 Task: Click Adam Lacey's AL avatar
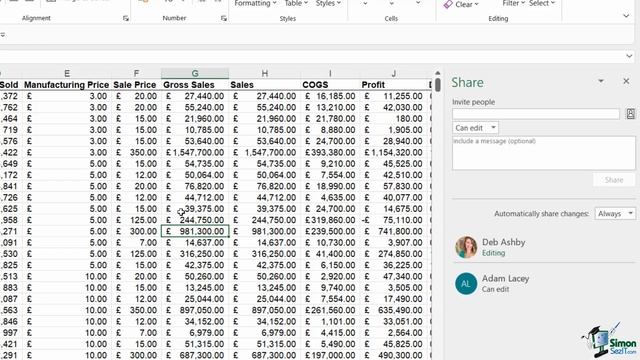tap(466, 284)
